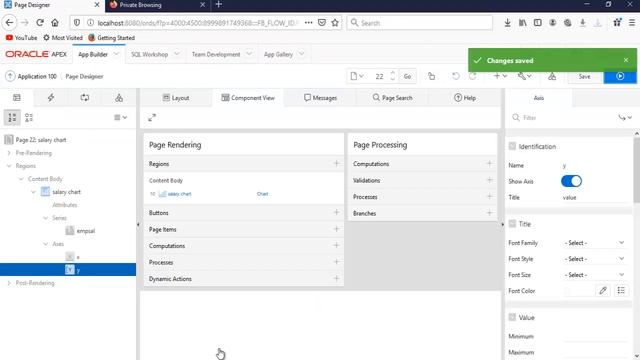Collapse the Value property section
Screen dimensions: 640x360
[x=512, y=317]
